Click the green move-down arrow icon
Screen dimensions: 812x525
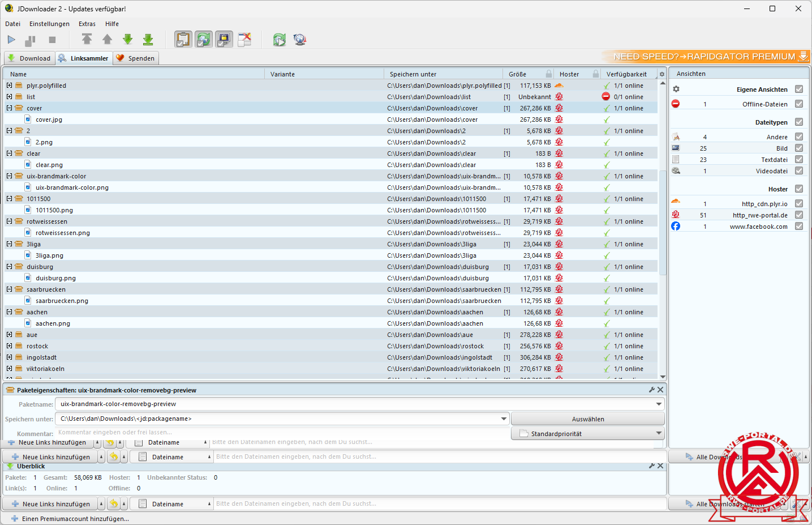point(128,39)
